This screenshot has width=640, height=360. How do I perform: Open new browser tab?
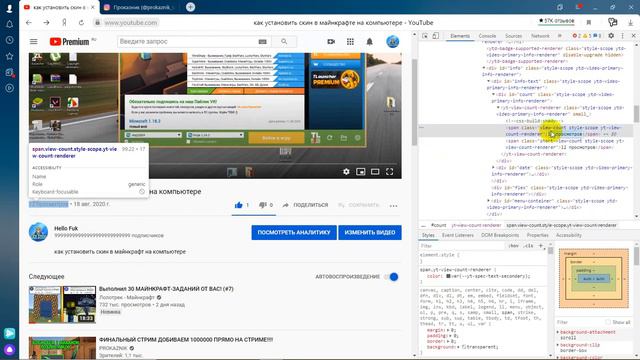(190, 7)
